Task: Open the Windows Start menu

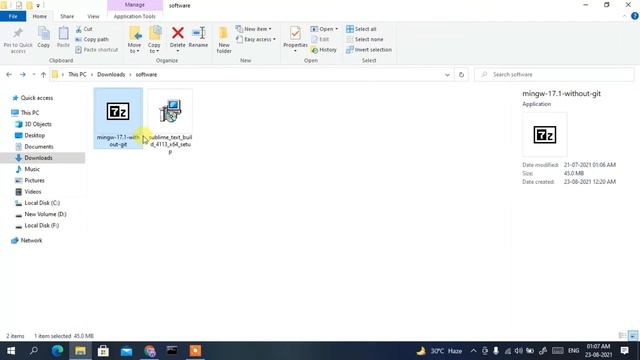Action: click(x=11, y=351)
